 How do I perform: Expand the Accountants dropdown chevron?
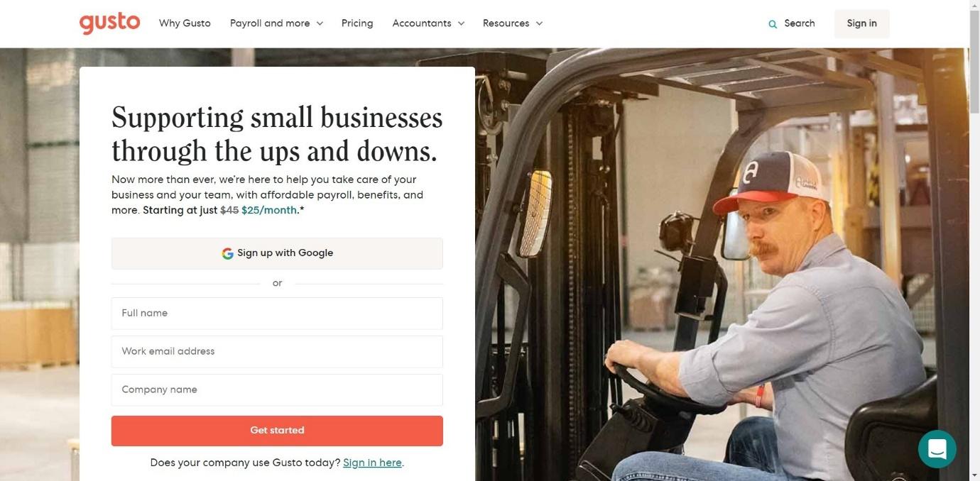[x=461, y=23]
